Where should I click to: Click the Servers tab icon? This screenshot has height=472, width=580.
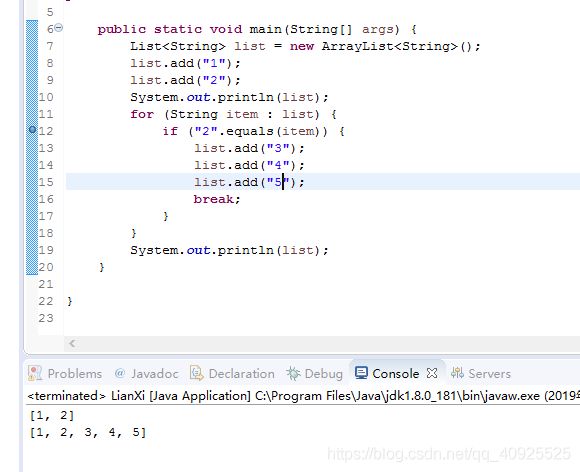(457, 373)
